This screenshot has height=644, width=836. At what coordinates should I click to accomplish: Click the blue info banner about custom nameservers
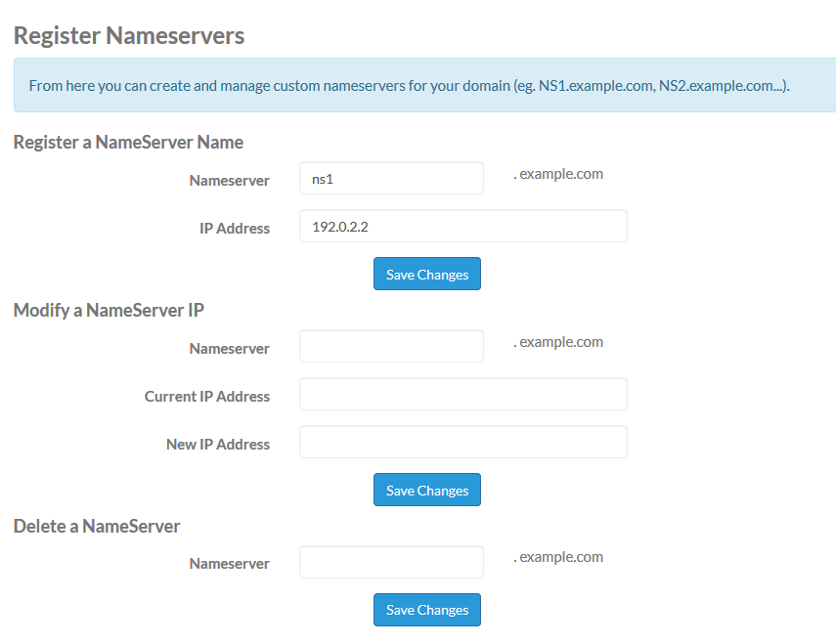[424, 85]
